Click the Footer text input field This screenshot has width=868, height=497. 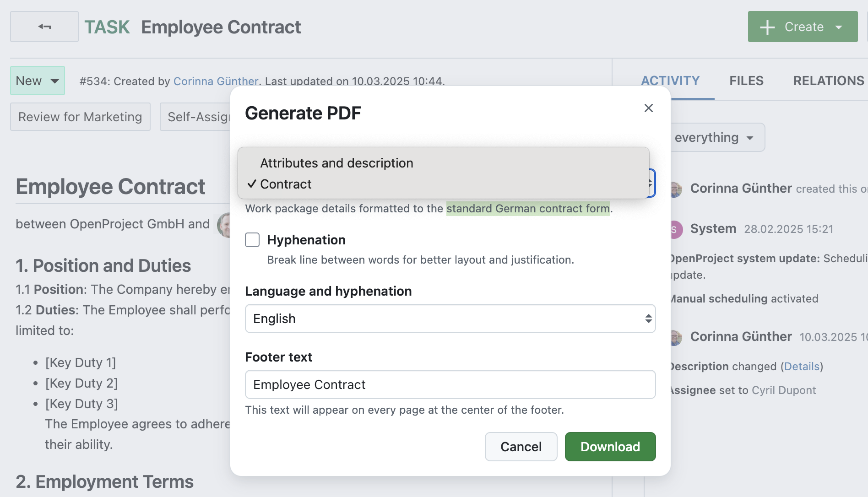(x=450, y=384)
